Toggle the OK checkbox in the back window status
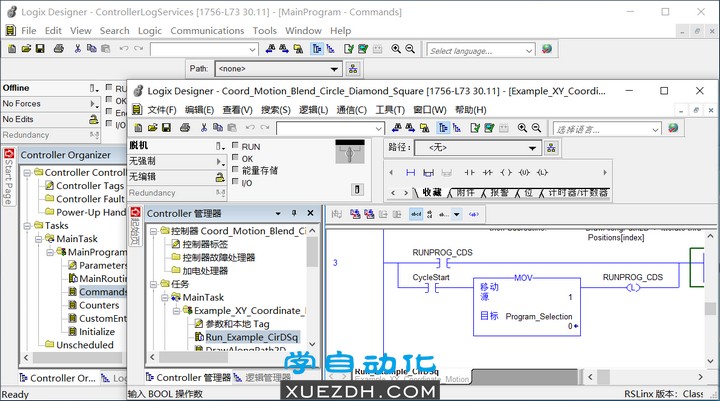The height and width of the screenshot is (401, 720). point(109,99)
